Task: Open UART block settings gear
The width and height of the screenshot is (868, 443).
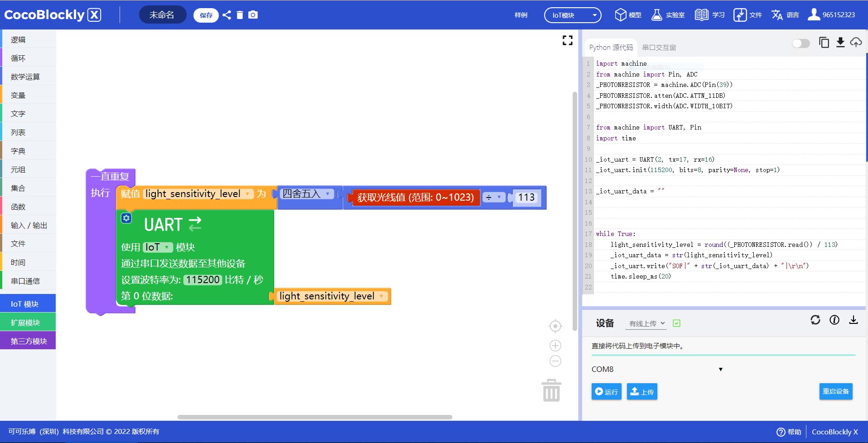Action: pos(126,218)
